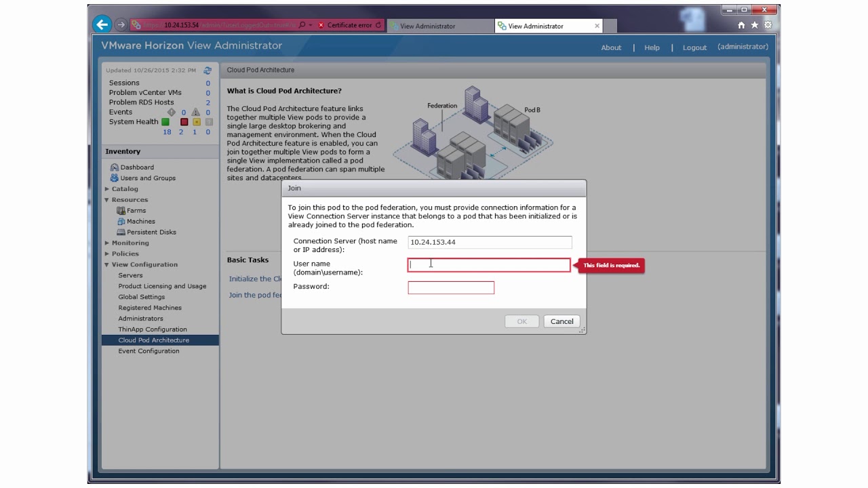Screen dimensions: 868x488
Task: Open the Help link in header
Action: pyautogui.click(x=652, y=47)
